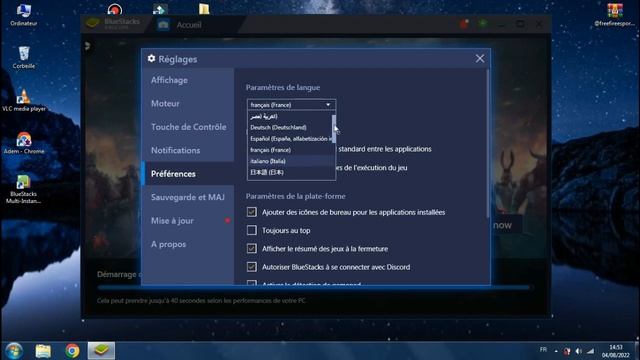
Task: Show hidden tray icons arrow
Action: click(556, 351)
